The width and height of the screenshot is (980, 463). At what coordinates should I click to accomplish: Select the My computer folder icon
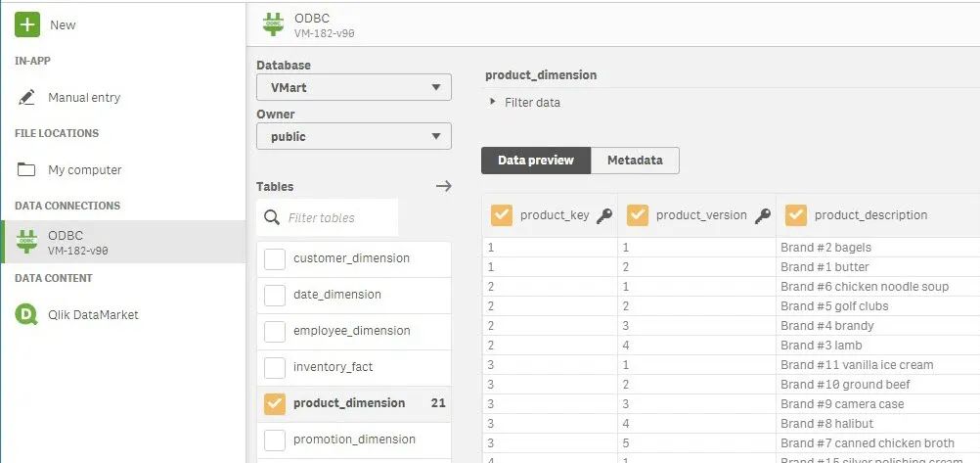click(x=27, y=170)
